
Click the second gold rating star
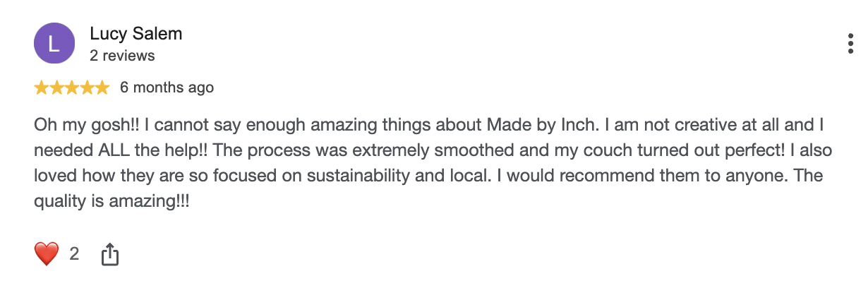pyautogui.click(x=56, y=88)
